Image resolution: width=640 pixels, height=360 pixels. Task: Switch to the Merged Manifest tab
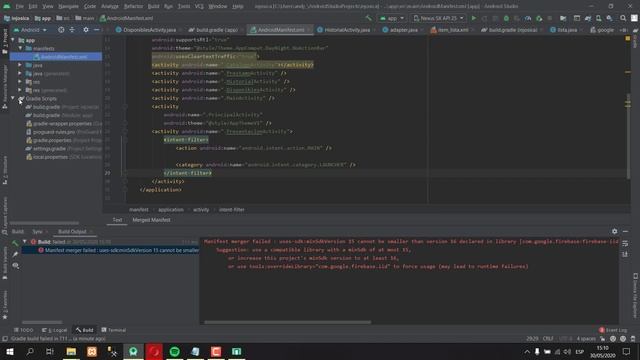point(151,220)
